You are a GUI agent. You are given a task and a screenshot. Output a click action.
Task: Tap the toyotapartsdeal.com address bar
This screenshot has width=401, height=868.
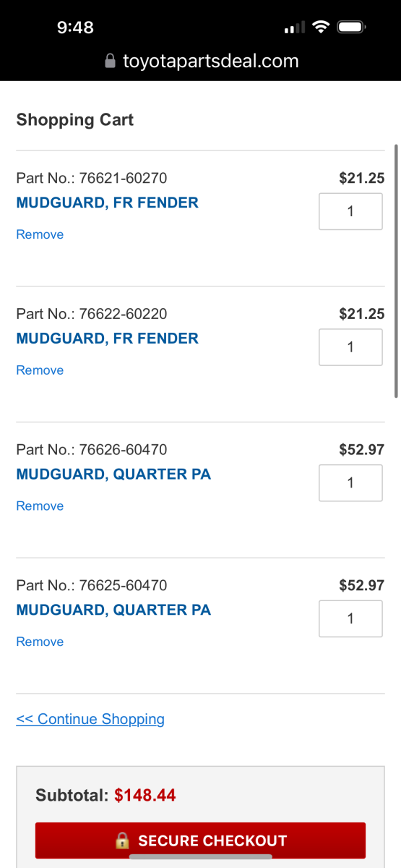(x=201, y=61)
